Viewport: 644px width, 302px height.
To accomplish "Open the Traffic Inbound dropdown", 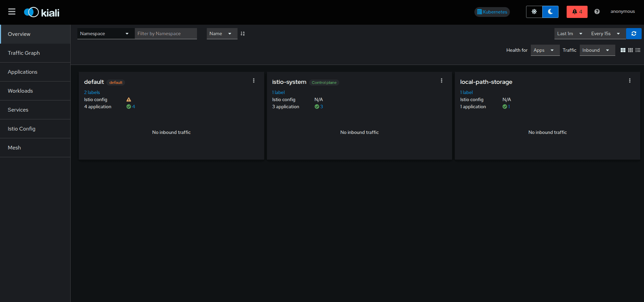I will pos(597,50).
